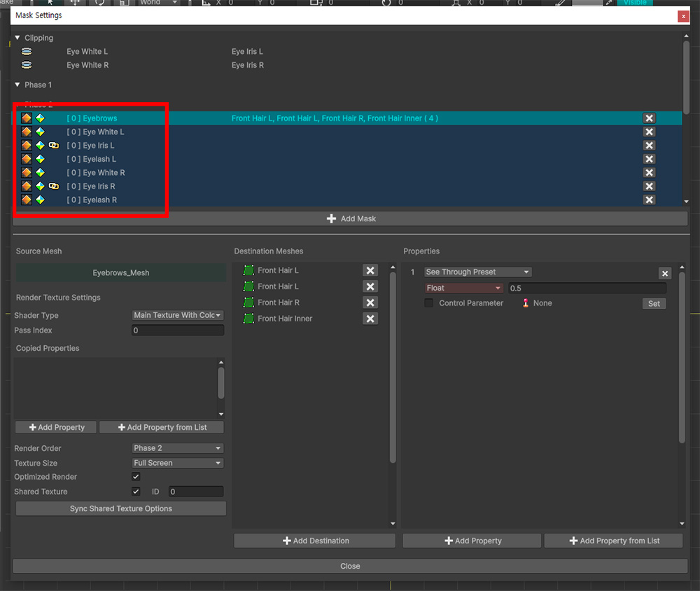Open the See Through Preset dropdown

[477, 272]
